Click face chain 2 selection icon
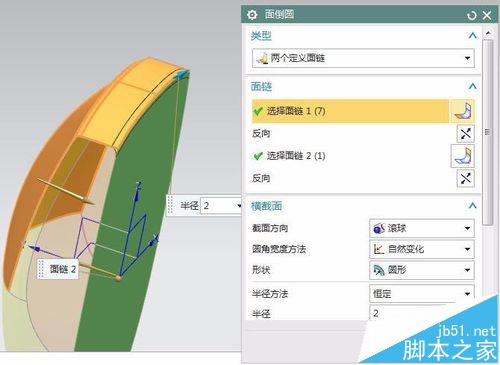This screenshot has width=500, height=365. [463, 156]
